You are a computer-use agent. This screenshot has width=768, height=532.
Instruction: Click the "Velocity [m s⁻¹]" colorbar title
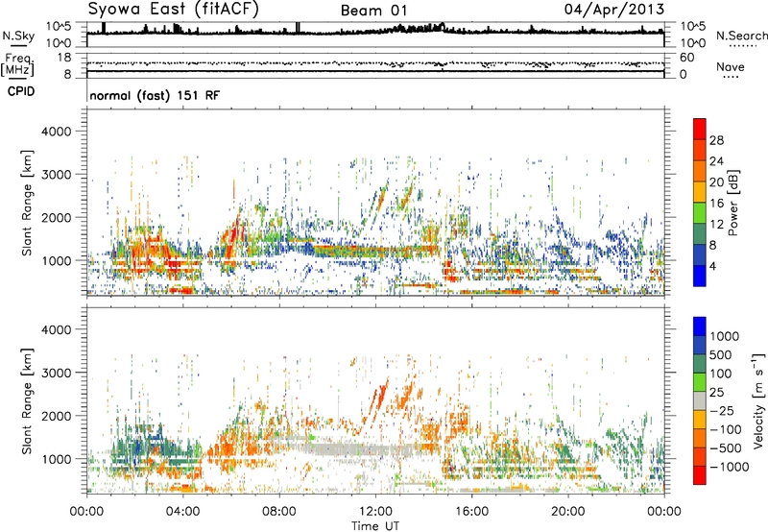point(758,400)
